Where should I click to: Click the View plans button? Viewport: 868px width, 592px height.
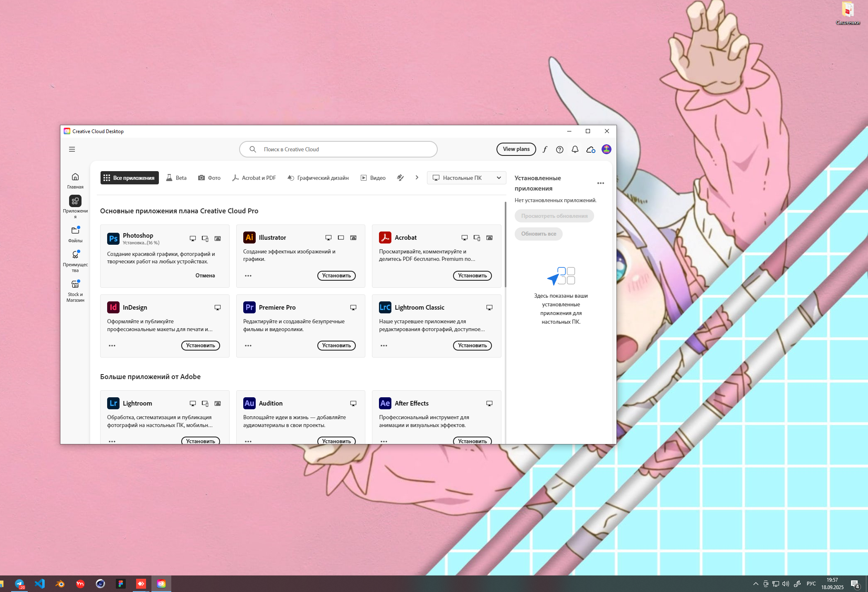(516, 149)
